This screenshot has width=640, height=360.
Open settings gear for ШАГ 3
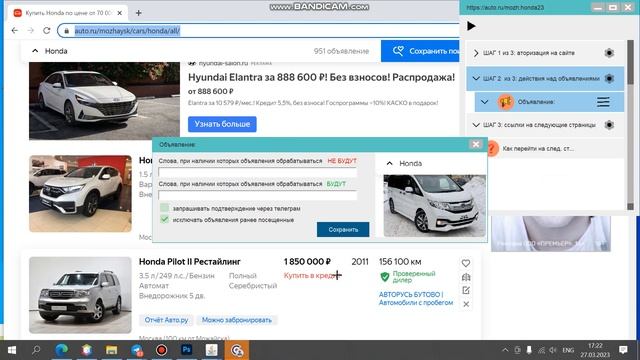609,125
